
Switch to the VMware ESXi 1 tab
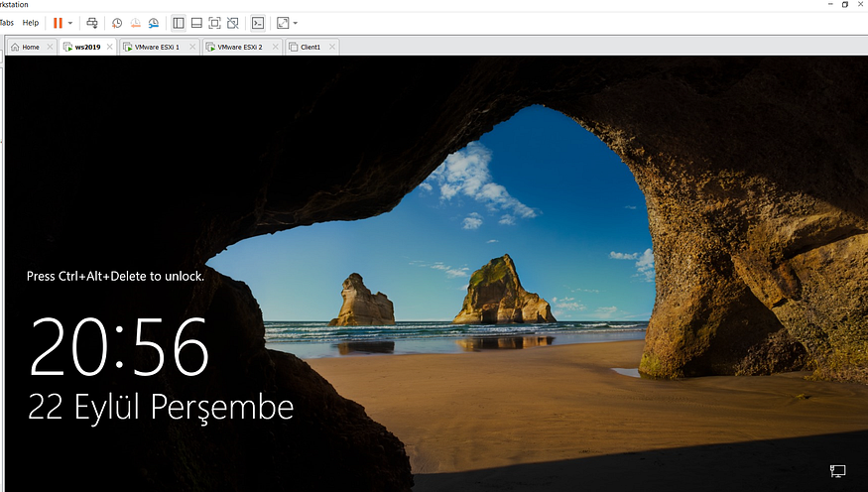point(157,47)
